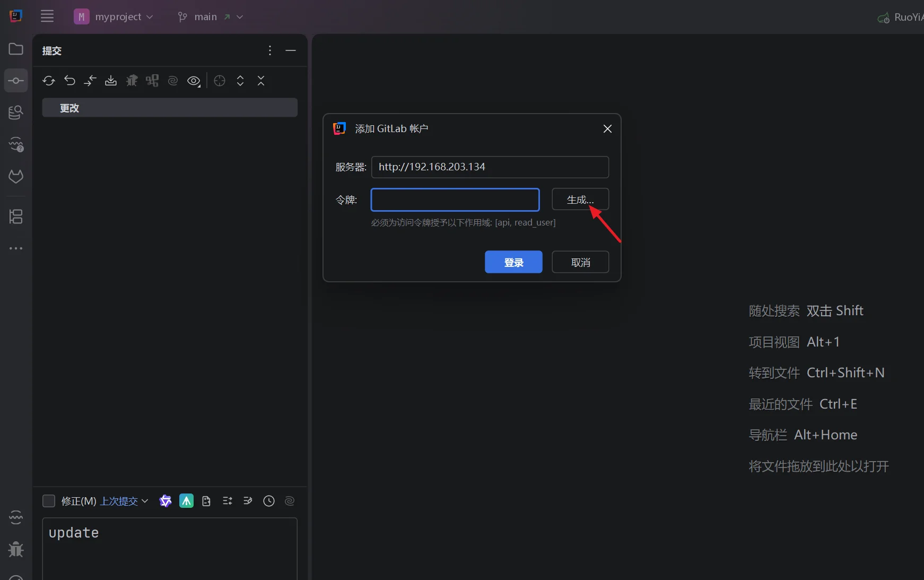Image resolution: width=924 pixels, height=580 pixels.
Task: Click the 生成... generate token button
Action: coord(580,200)
